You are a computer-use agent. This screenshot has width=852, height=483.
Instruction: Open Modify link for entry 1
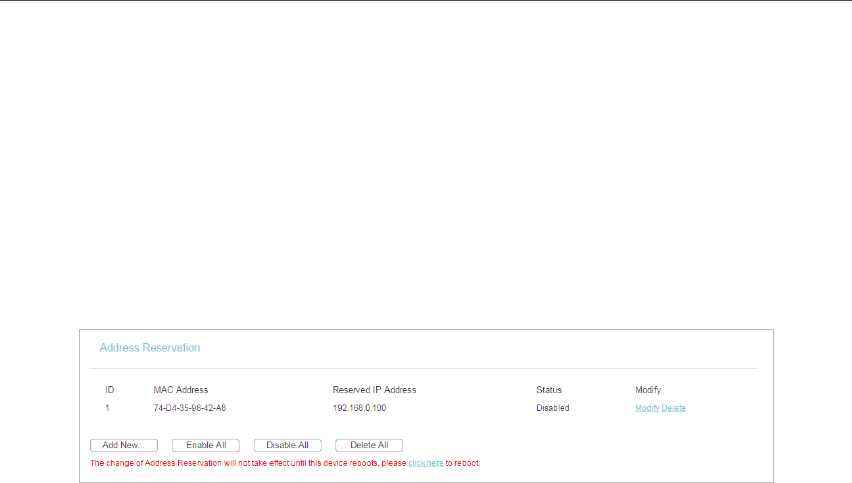tap(647, 408)
